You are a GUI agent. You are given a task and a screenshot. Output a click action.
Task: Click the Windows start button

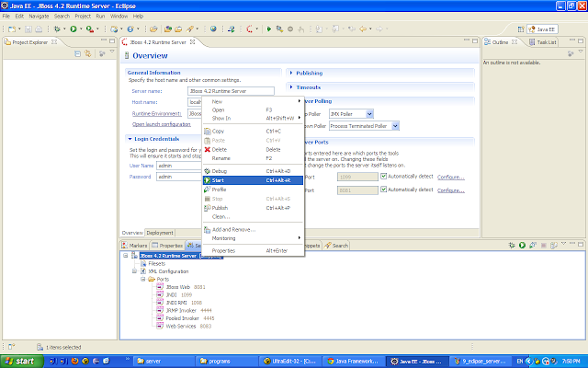(x=21, y=362)
